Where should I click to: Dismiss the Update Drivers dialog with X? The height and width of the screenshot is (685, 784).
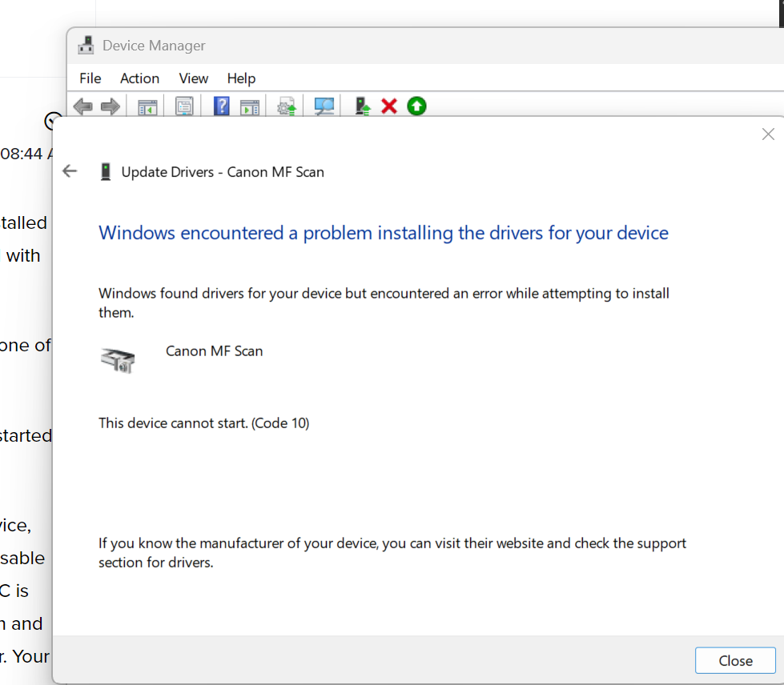click(x=767, y=134)
